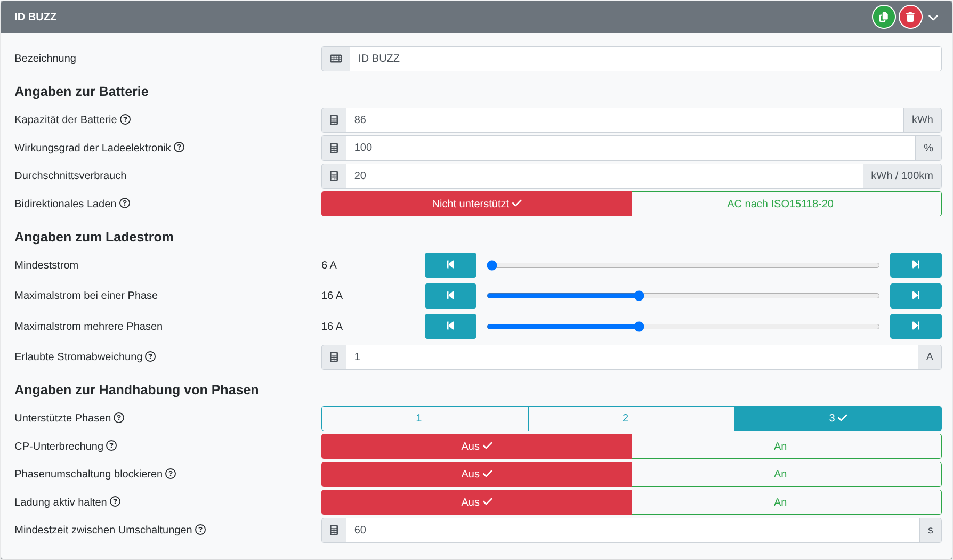
Task: Open help icon beside Bidirektionales Laden
Action: pos(125,203)
